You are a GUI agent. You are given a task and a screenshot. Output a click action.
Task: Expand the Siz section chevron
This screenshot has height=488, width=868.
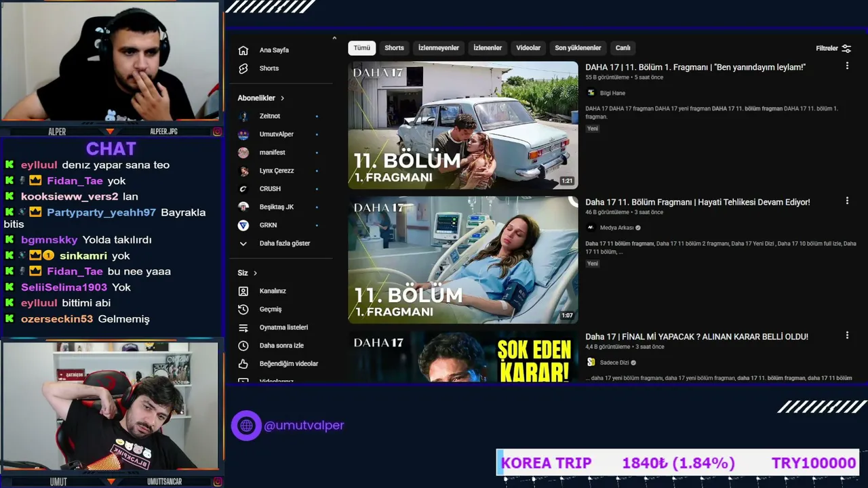pyautogui.click(x=255, y=273)
